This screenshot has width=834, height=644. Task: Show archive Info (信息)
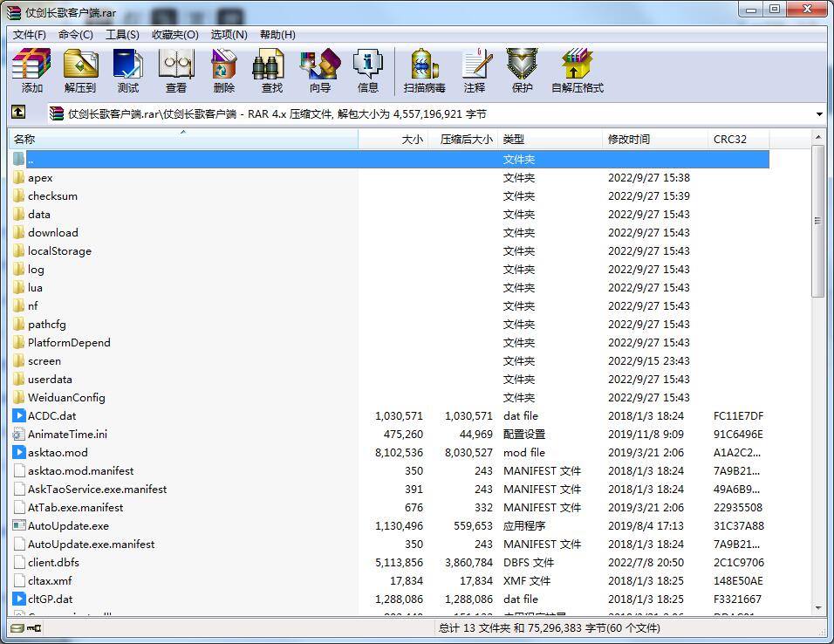coord(368,70)
